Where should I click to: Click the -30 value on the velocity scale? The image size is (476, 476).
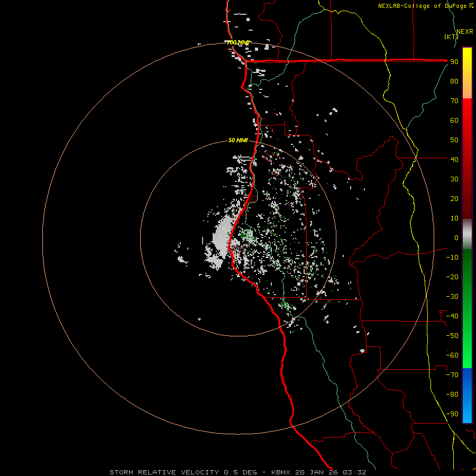[x=452, y=297]
